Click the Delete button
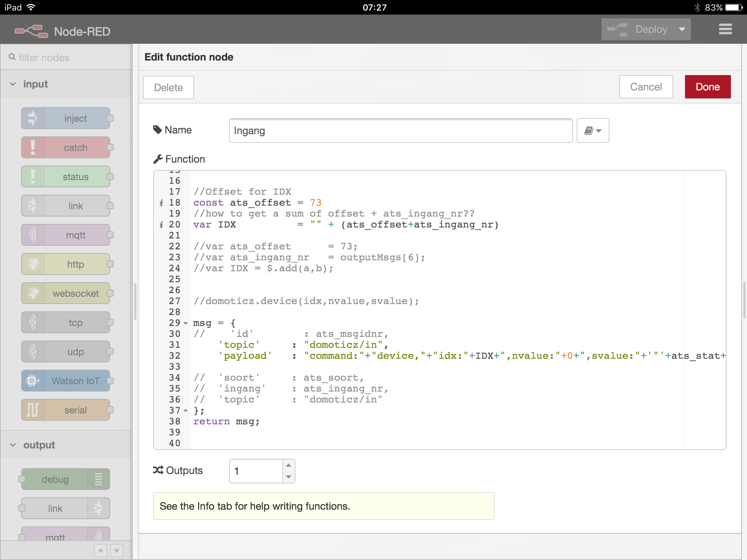Image resolution: width=747 pixels, height=560 pixels. pyautogui.click(x=169, y=87)
